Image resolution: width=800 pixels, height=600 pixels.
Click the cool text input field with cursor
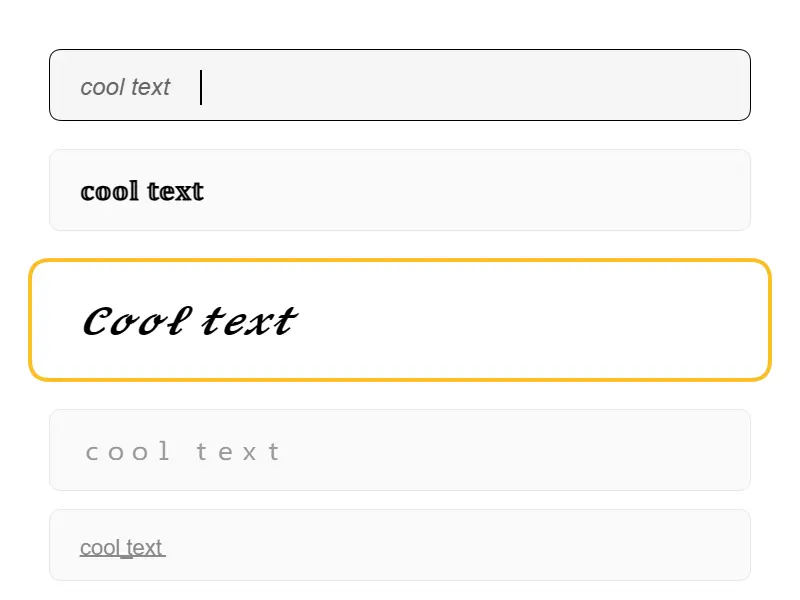click(x=400, y=85)
